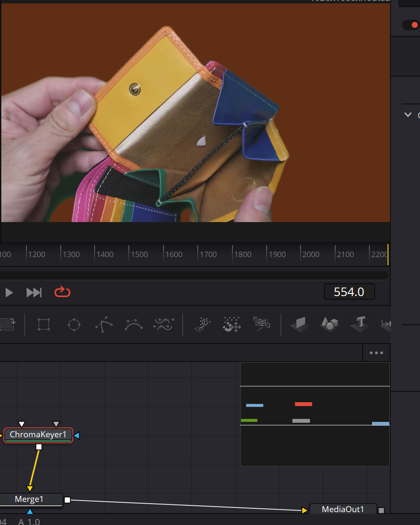420x525 pixels.
Task: Add an Image Plane 3D node
Action: 300,324
